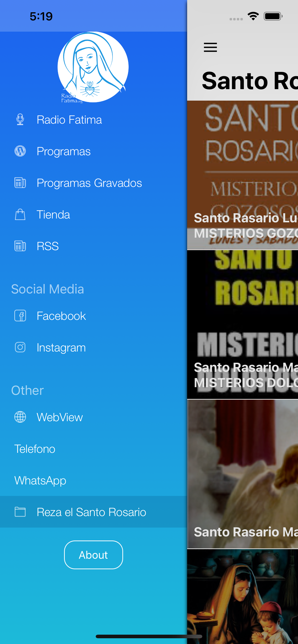Go to Tienda menu item
This screenshot has width=298, height=644.
(93, 214)
